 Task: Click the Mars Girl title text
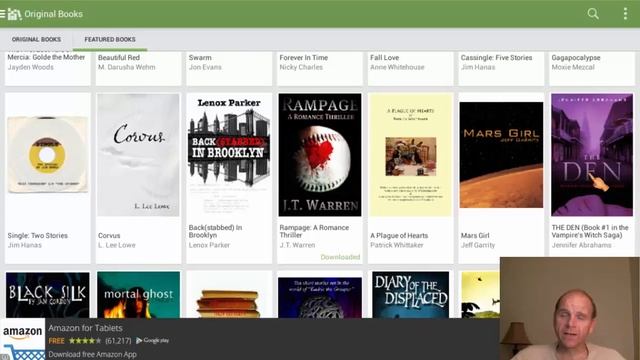[475, 236]
